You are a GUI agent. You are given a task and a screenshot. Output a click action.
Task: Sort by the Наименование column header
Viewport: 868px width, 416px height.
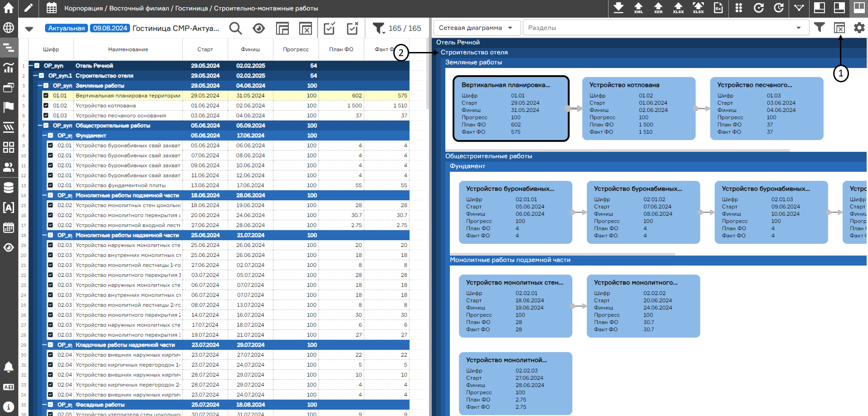[x=128, y=49]
